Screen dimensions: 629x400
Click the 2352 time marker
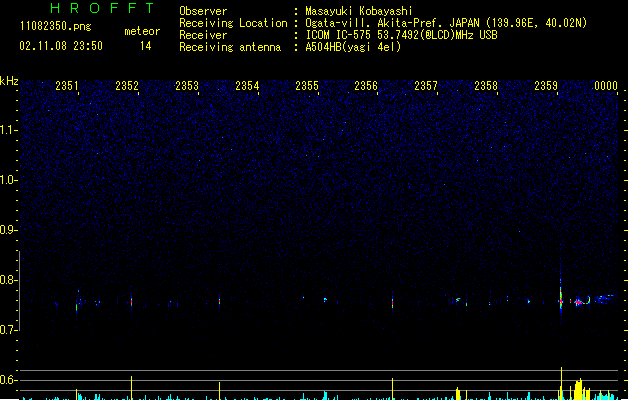click(127, 86)
